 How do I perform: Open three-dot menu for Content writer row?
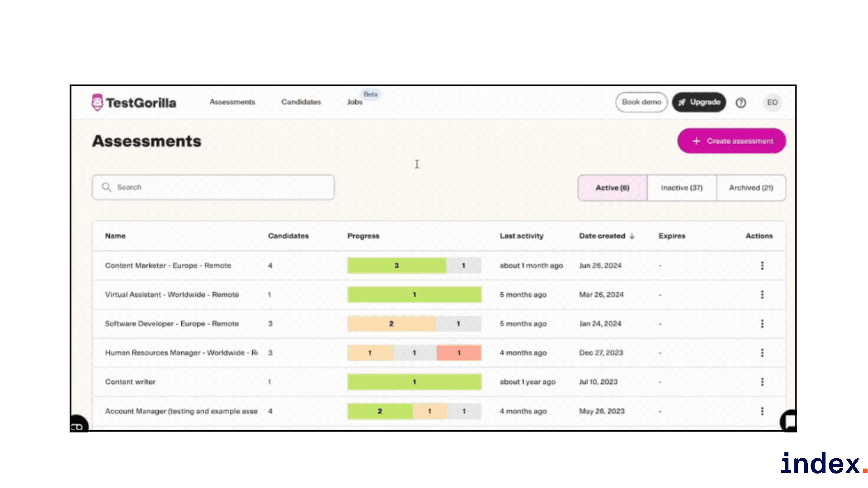point(762,382)
